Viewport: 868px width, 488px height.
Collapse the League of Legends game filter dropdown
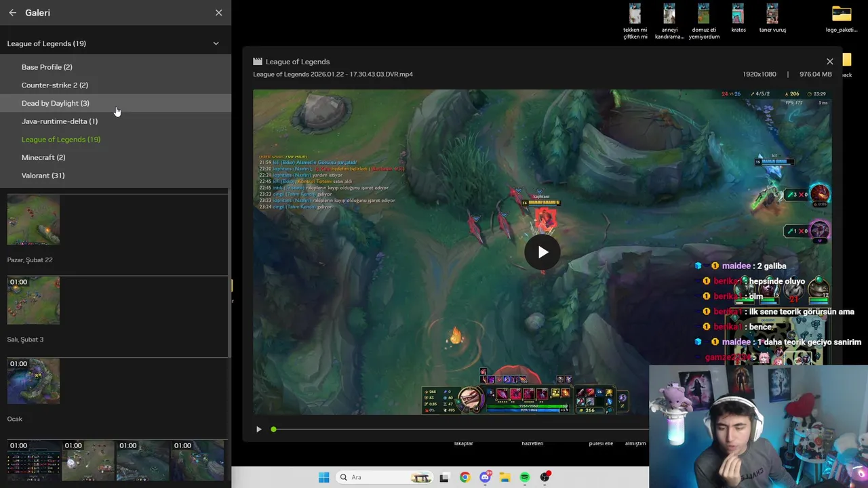tap(216, 43)
